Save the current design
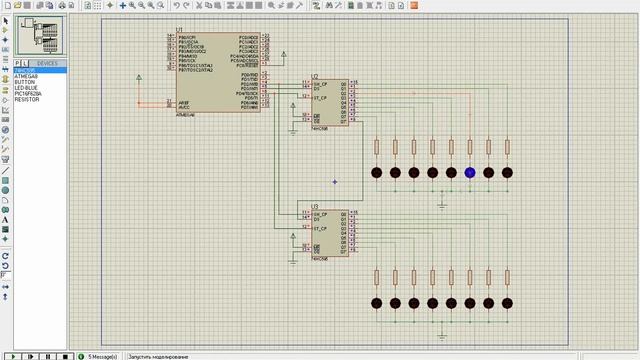Screen dimensions: 640x360 (x=27, y=5)
